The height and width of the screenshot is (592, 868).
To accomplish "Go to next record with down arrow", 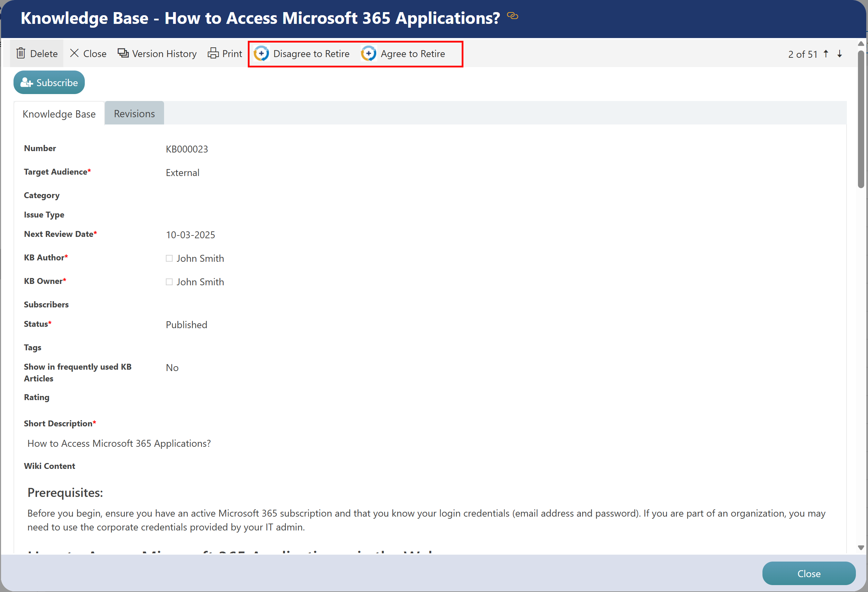I will tap(840, 54).
